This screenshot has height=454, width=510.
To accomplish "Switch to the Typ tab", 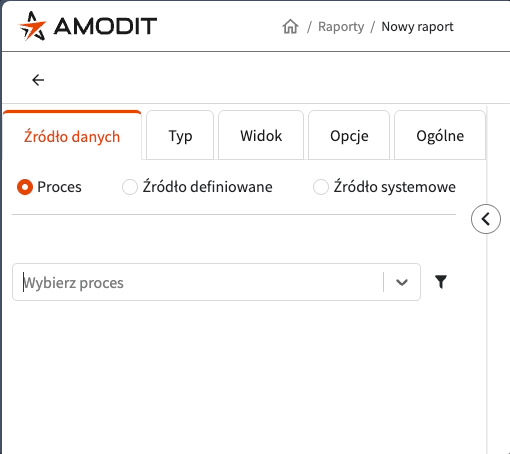I will click(x=180, y=135).
